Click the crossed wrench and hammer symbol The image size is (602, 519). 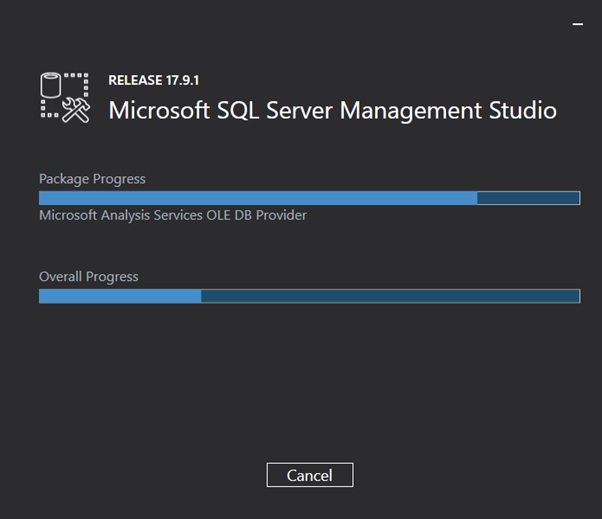76,110
